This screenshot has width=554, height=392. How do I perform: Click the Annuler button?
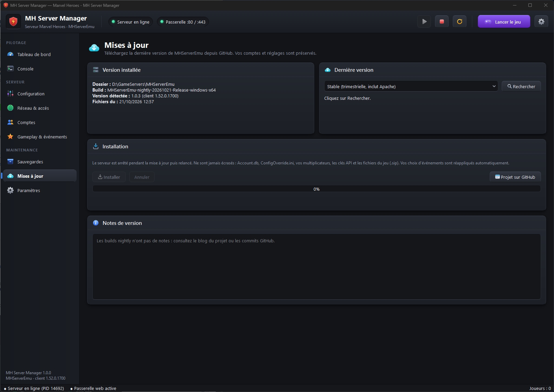tap(142, 177)
